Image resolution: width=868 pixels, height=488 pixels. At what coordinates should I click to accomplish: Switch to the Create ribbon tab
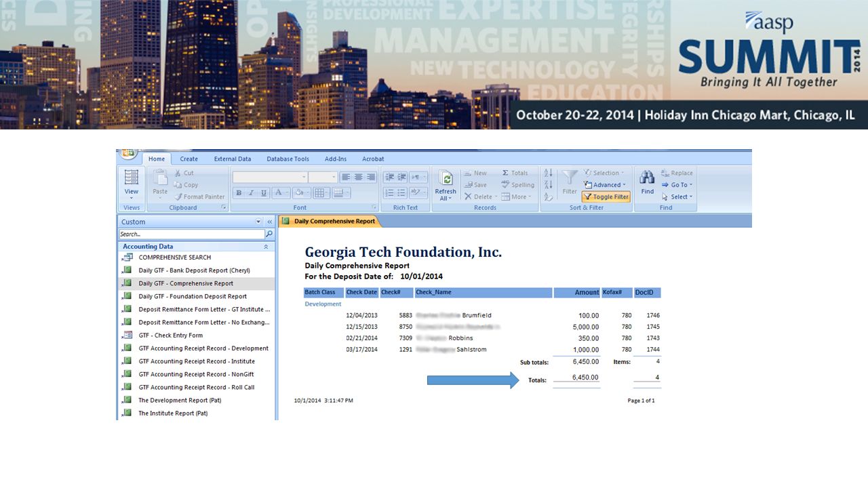coord(189,159)
